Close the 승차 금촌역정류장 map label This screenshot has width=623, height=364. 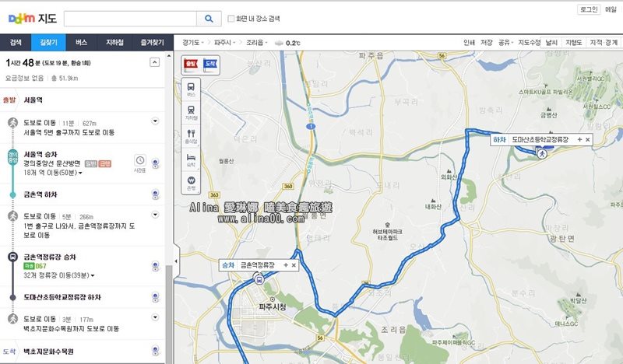(294, 265)
